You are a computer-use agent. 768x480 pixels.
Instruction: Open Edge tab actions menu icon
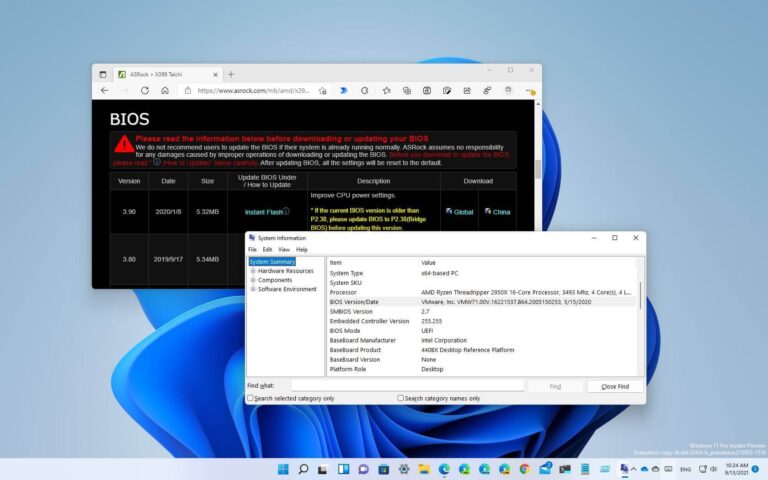tap(102, 74)
